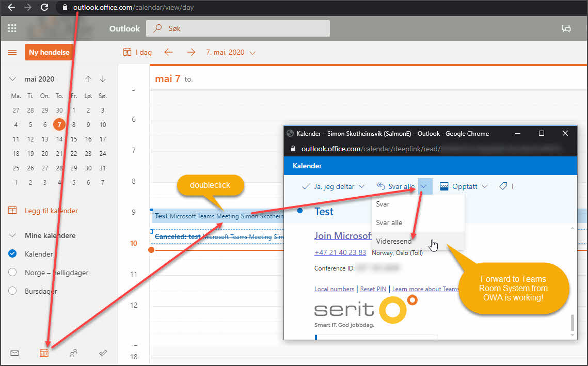Click the search magnifier icon

pyautogui.click(x=158, y=28)
